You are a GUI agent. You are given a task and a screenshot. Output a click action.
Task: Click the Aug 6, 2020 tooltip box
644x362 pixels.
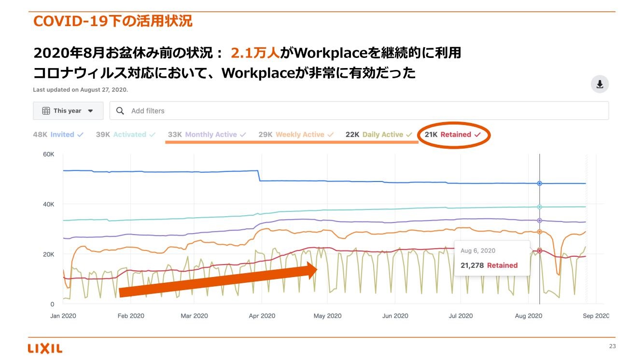492,258
